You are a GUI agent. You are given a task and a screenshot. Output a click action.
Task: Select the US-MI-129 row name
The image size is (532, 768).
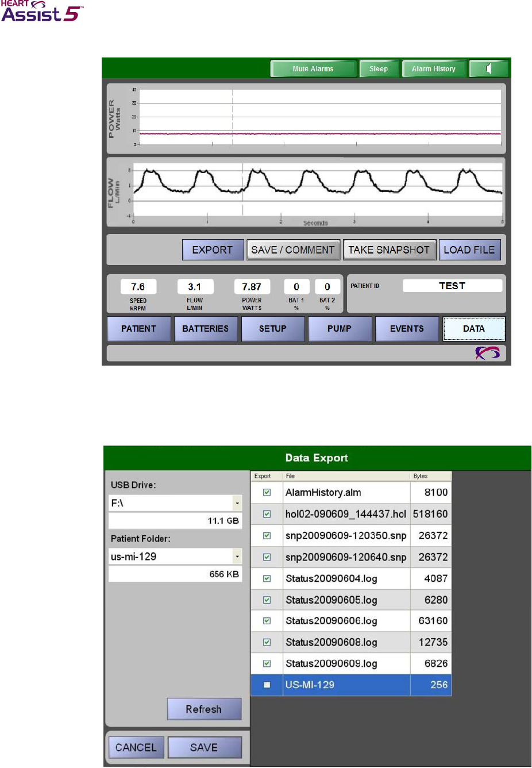[310, 685]
